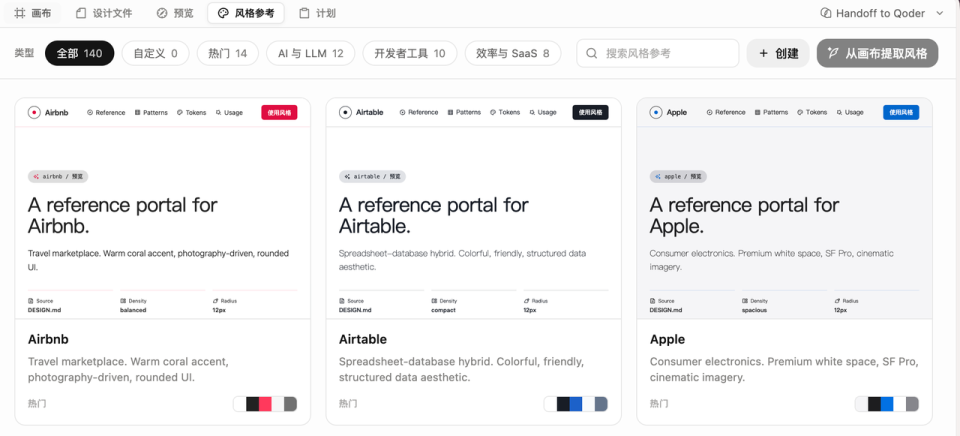The image size is (960, 436).
Task: Switch to the 设计文件 tab
Action: click(103, 13)
